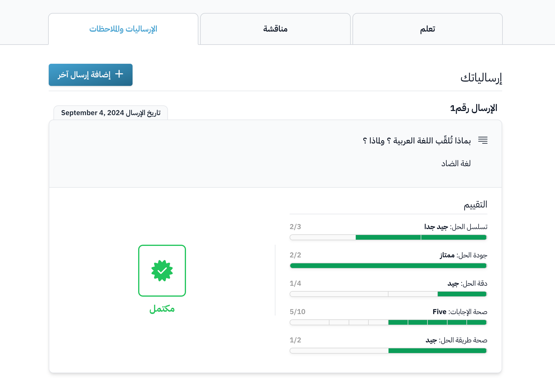The width and height of the screenshot is (555, 392).
Task: Open the تعلم tab
Action: point(427,29)
